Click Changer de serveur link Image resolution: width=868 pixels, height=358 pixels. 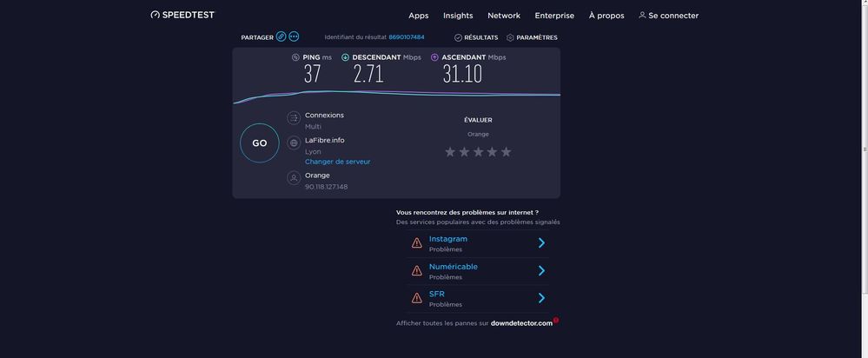338,162
